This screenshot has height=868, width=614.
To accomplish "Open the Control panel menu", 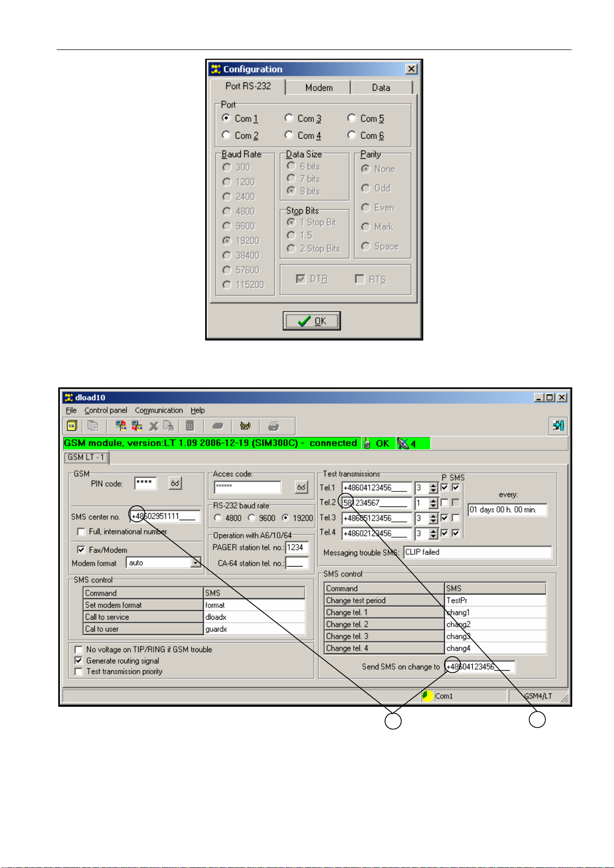I will click(x=106, y=411).
